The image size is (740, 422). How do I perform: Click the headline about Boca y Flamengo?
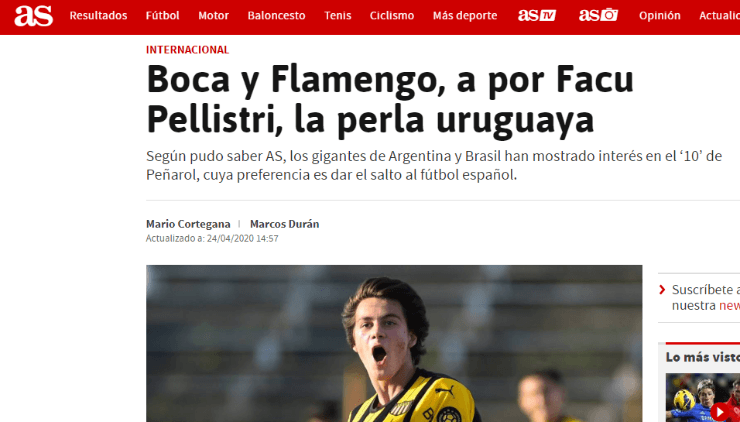(x=390, y=100)
